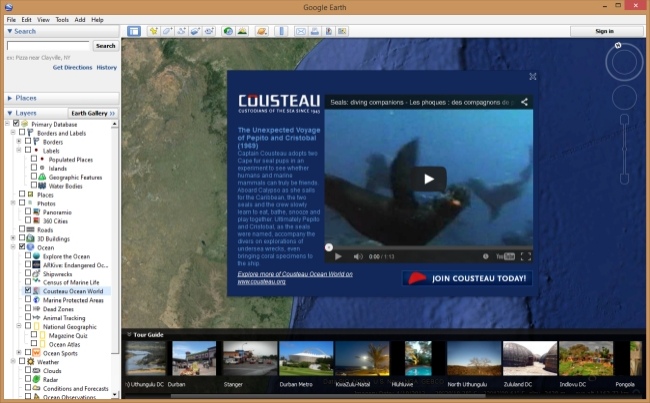
Task: Click the Save Image icon
Action: [329, 31]
